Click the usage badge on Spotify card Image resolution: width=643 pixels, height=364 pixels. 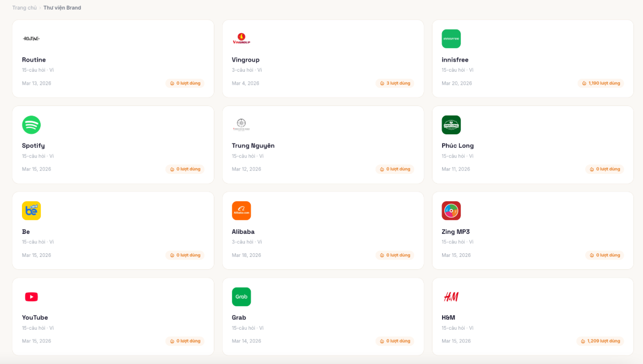click(185, 169)
